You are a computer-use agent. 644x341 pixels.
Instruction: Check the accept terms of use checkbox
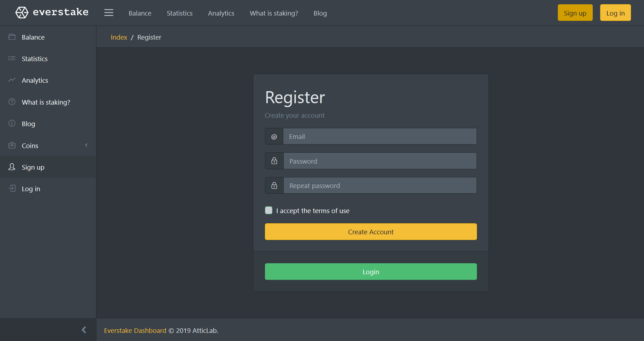pos(269,210)
